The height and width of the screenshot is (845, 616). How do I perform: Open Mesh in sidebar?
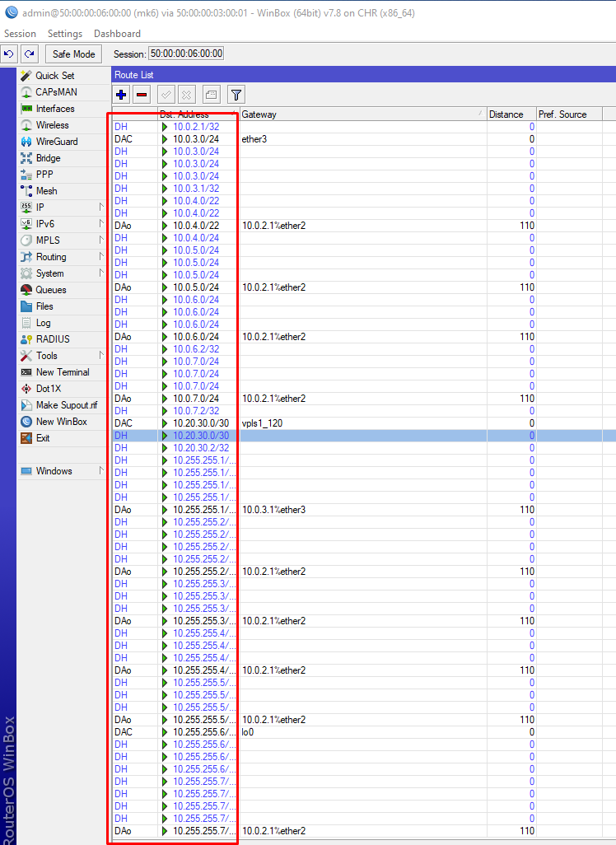tap(62, 191)
